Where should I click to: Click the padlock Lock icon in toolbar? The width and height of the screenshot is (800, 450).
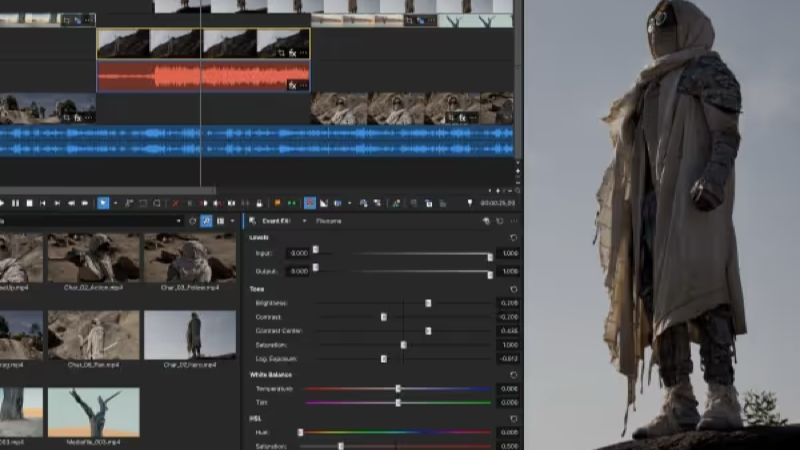click(259, 203)
